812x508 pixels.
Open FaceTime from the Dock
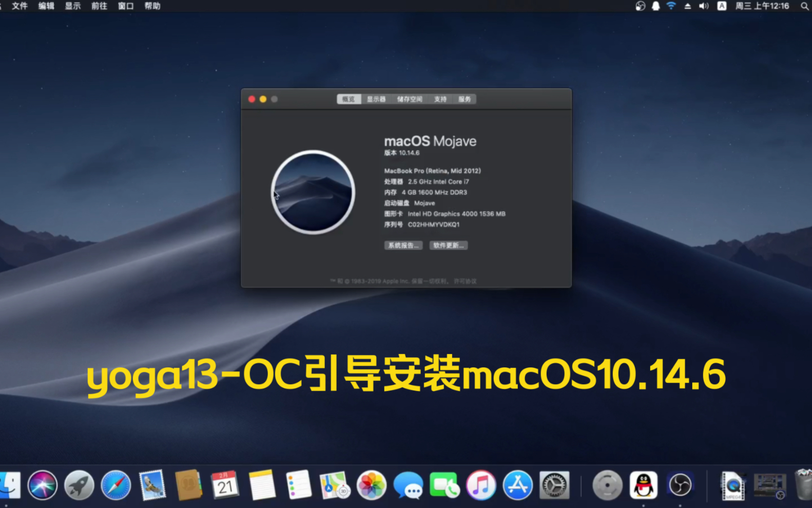point(444,485)
